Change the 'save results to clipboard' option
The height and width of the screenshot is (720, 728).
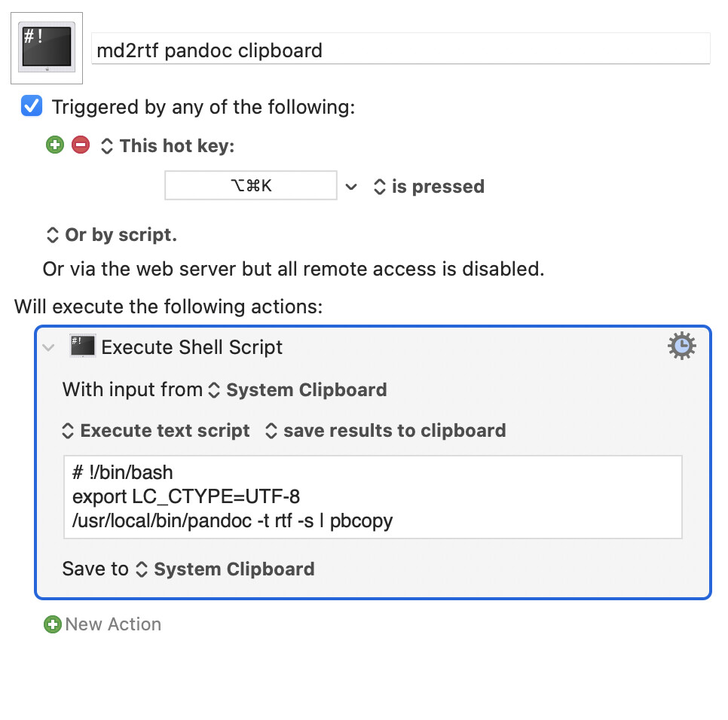[x=385, y=431]
